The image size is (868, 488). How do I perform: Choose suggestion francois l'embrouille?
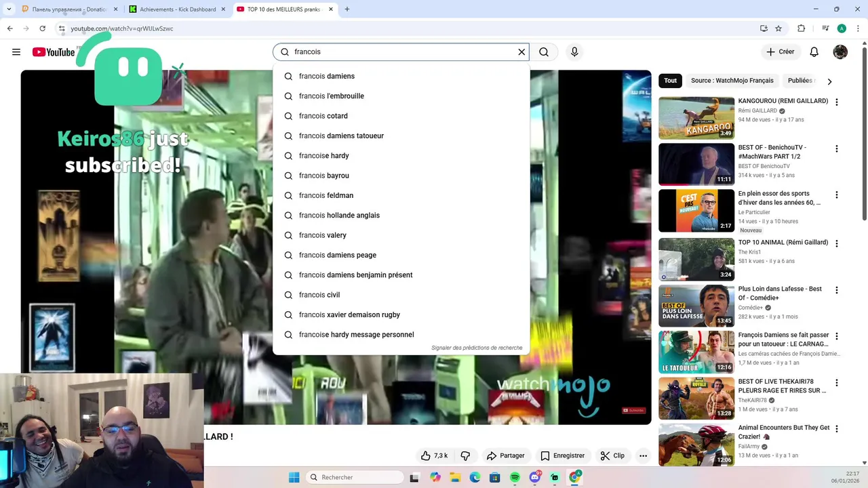(401, 96)
